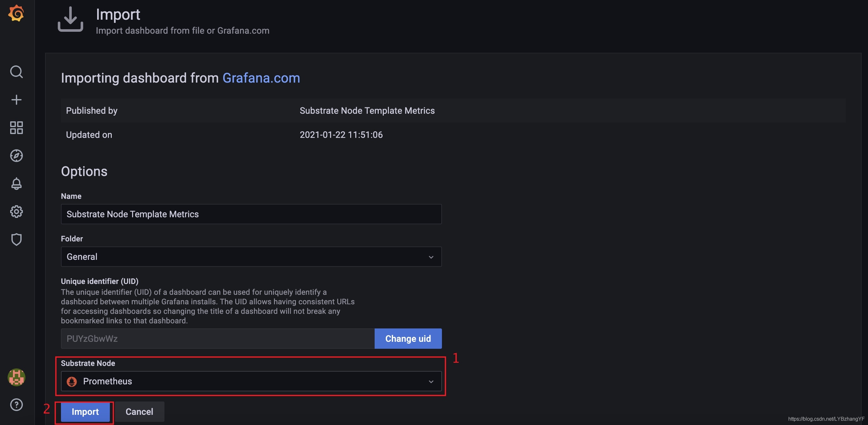This screenshot has width=868, height=425.
Task: Click the UID field PUYzGbwWz
Action: (218, 338)
